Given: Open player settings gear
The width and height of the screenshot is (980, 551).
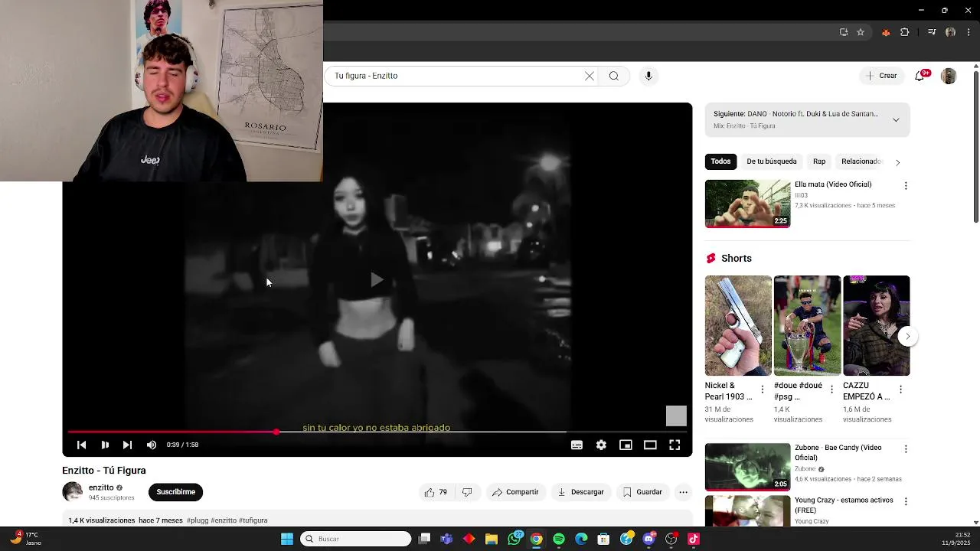Looking at the screenshot, I should click(601, 445).
